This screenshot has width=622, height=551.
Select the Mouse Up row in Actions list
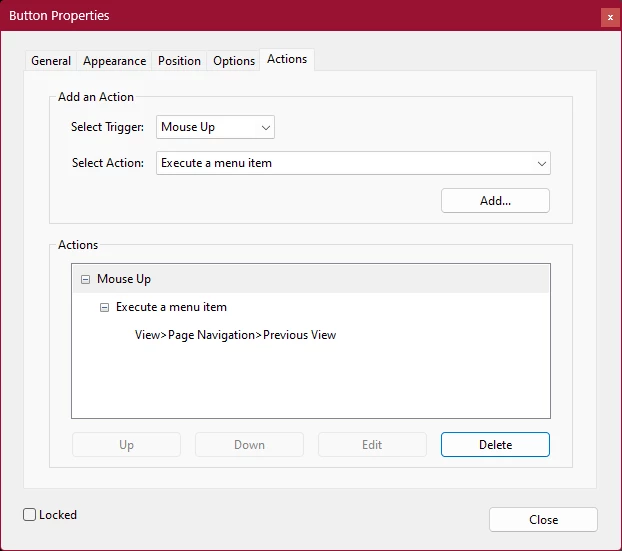coord(311,279)
